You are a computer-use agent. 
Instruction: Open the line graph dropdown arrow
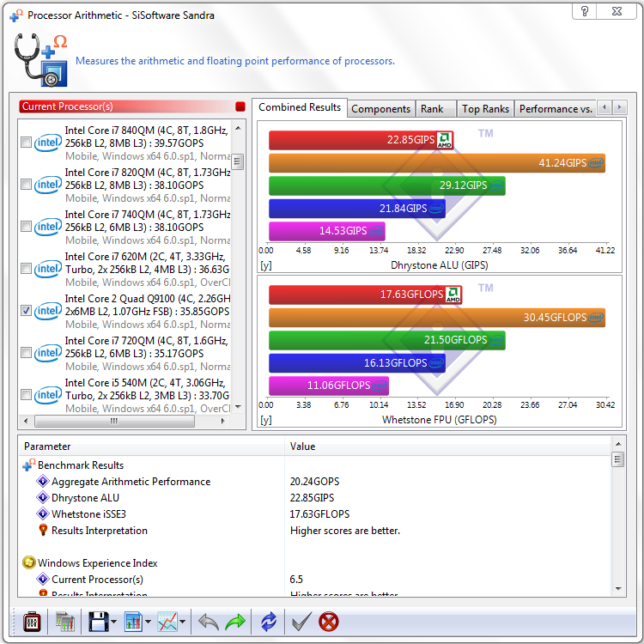coord(183,623)
